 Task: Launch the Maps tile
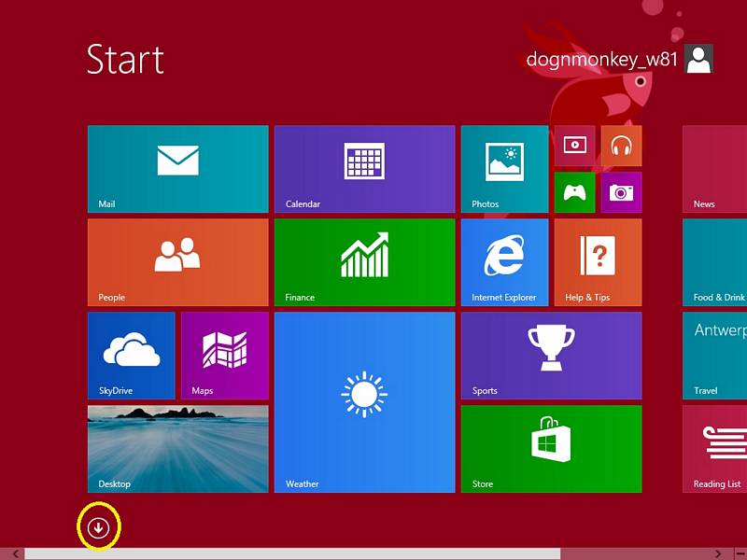click(224, 356)
